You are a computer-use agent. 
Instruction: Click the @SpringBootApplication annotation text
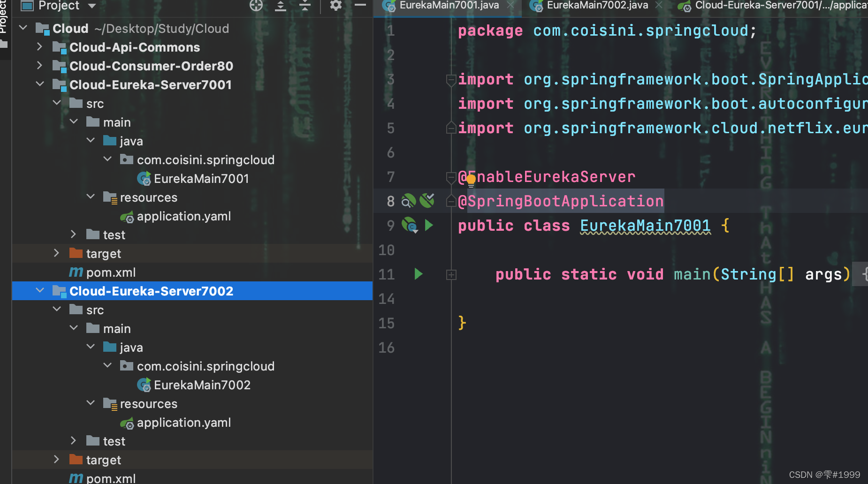(561, 201)
